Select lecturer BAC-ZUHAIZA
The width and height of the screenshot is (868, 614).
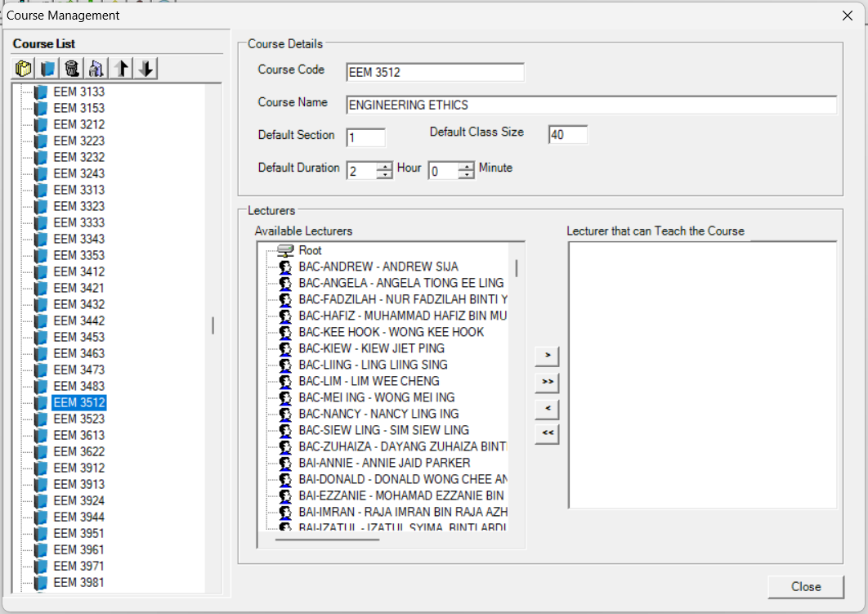pyautogui.click(x=402, y=446)
